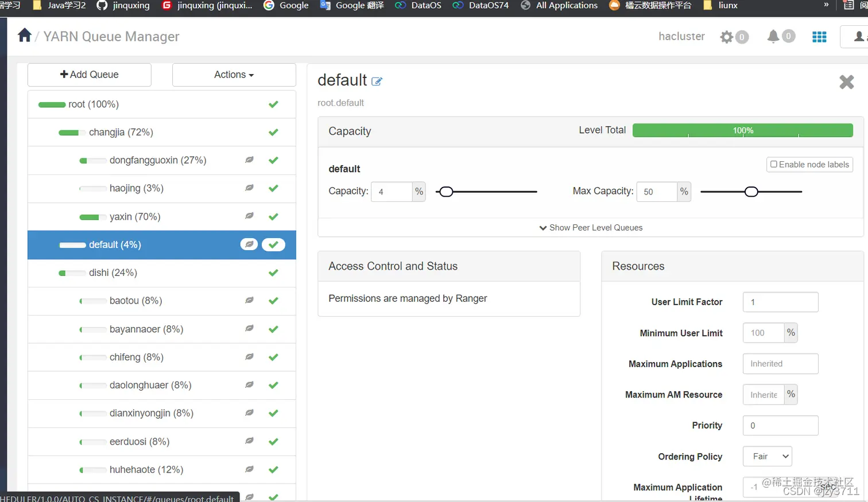Click the green checkmark in the changjia row
This screenshot has width=868, height=502.
pyautogui.click(x=273, y=133)
